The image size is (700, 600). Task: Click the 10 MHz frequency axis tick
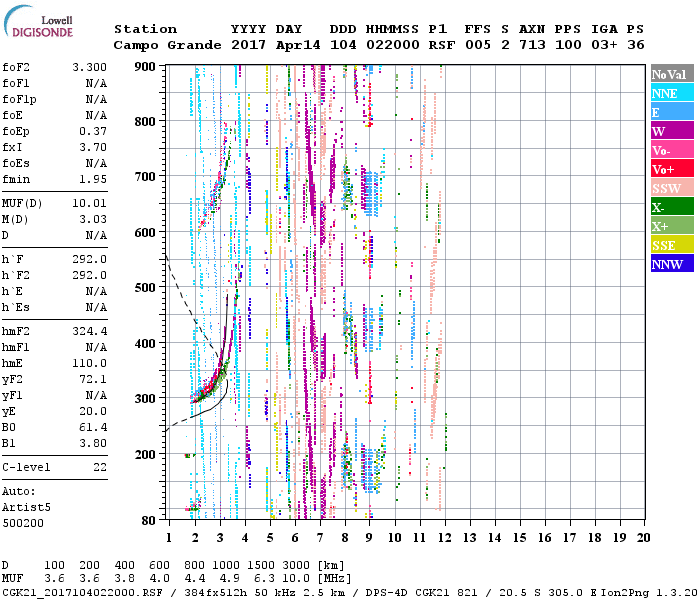394,538
